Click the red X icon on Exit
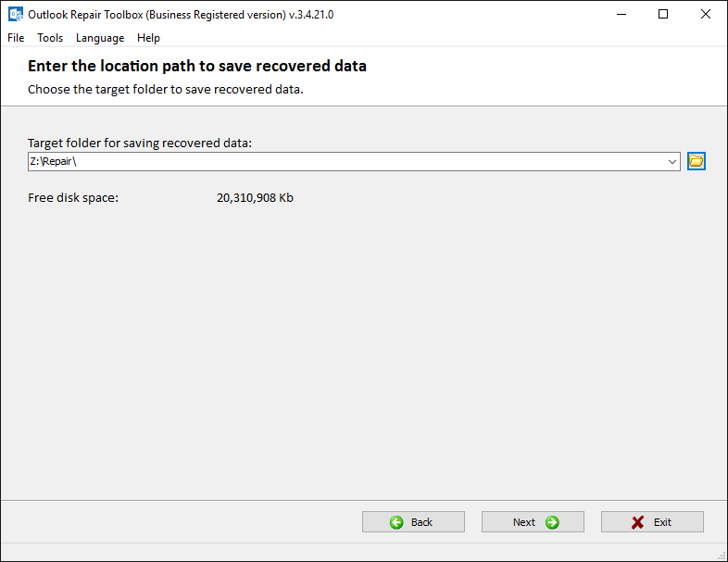The image size is (728, 562). (x=637, y=522)
